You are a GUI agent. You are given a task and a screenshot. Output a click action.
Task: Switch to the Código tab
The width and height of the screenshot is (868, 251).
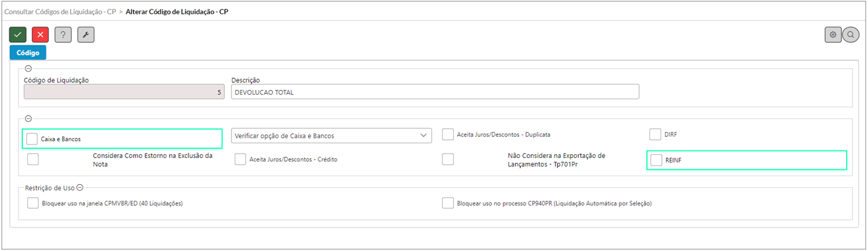[28, 53]
